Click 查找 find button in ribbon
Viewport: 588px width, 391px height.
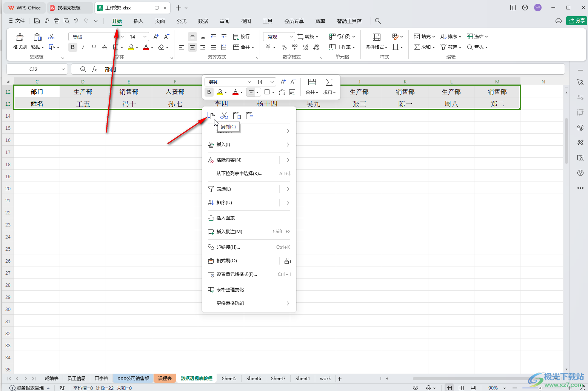[x=477, y=47]
